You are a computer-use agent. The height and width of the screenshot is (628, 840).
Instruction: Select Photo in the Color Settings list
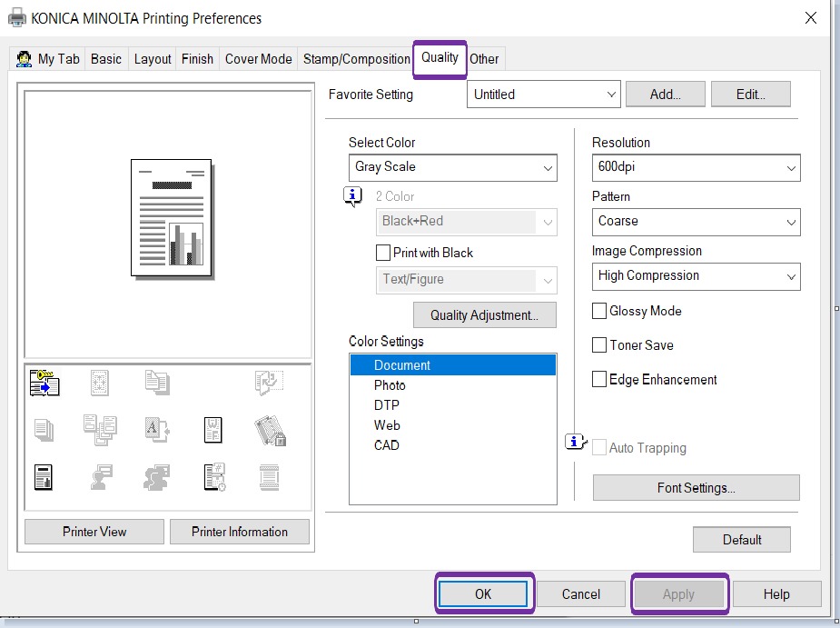pyautogui.click(x=390, y=384)
